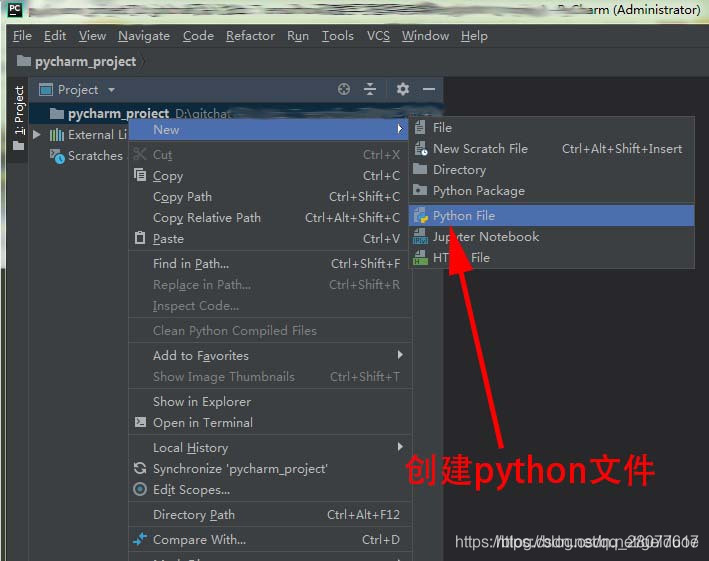The image size is (709, 561).
Task: Click the Edit Scopes circle icon
Action: (x=140, y=489)
